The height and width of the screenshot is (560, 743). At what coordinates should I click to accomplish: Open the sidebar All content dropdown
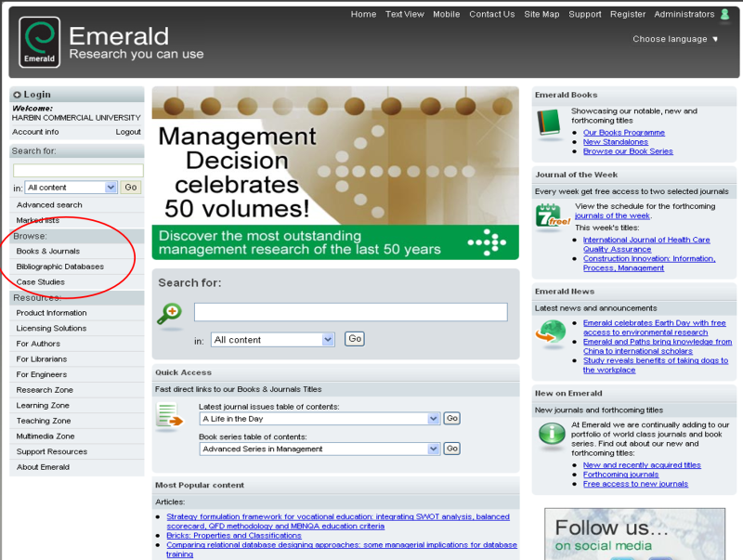72,188
